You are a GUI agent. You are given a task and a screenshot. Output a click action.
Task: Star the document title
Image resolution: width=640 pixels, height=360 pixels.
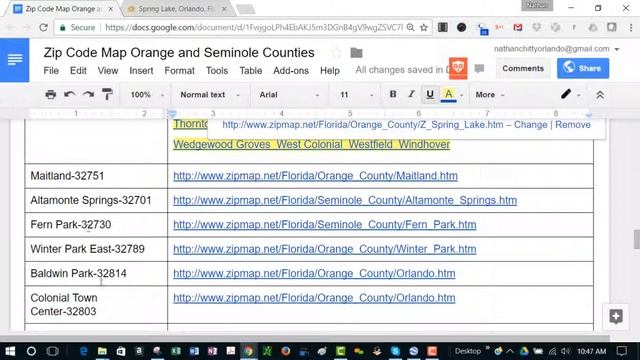(x=336, y=53)
